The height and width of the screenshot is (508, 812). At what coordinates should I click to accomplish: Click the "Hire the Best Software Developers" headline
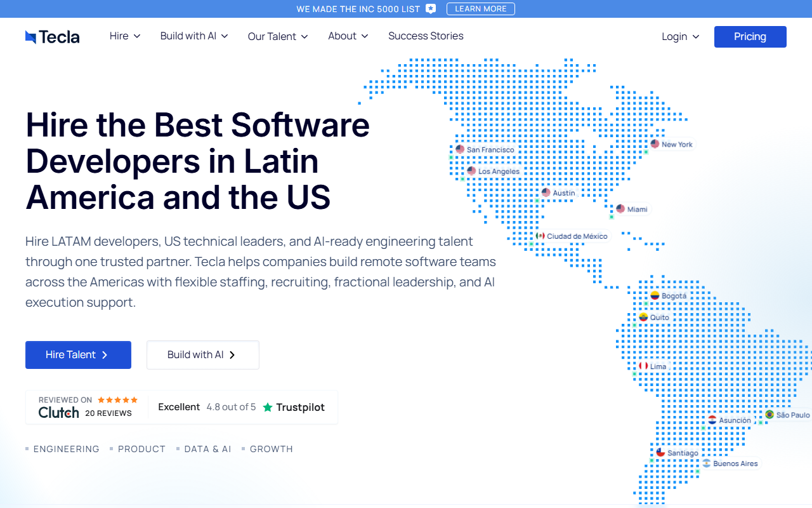click(x=197, y=161)
